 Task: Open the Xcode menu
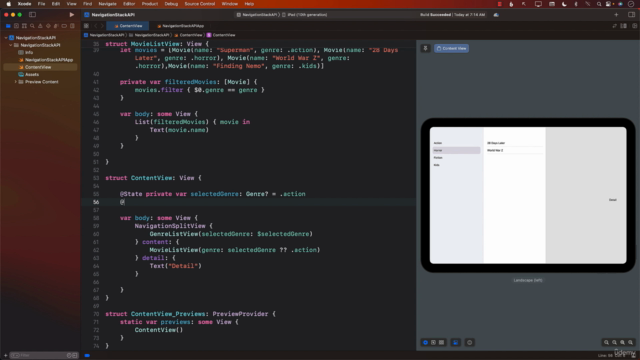[x=24, y=4]
